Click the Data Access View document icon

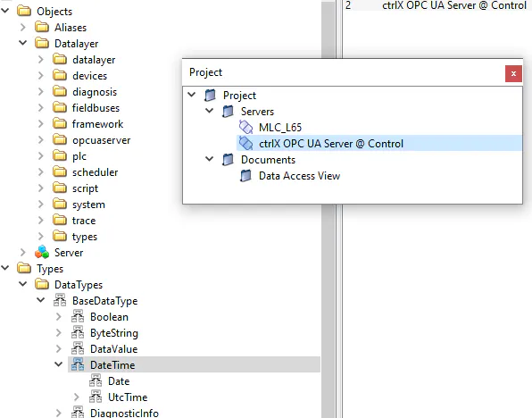coord(245,176)
